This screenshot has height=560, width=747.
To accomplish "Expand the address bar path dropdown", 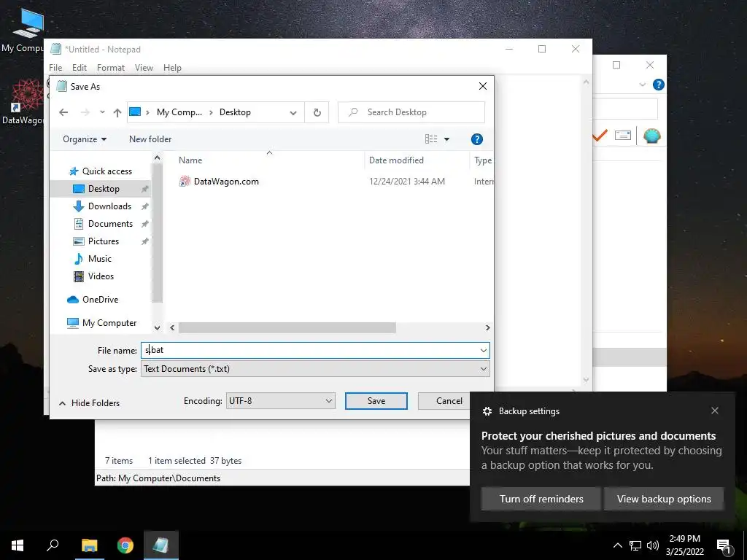I will [293, 113].
